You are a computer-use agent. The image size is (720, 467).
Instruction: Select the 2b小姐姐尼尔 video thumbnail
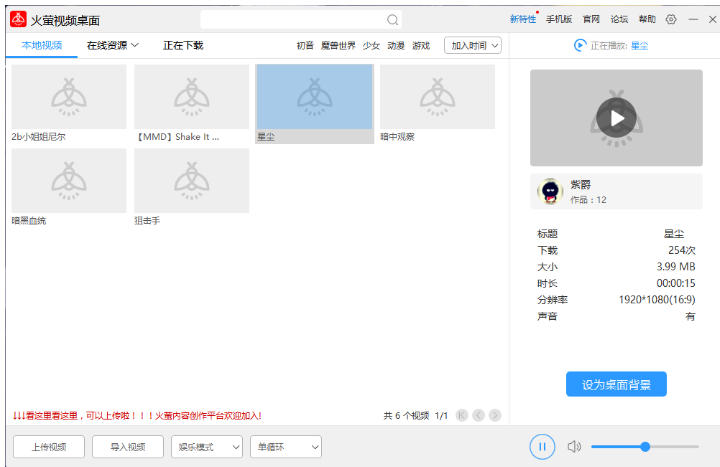tap(68, 96)
